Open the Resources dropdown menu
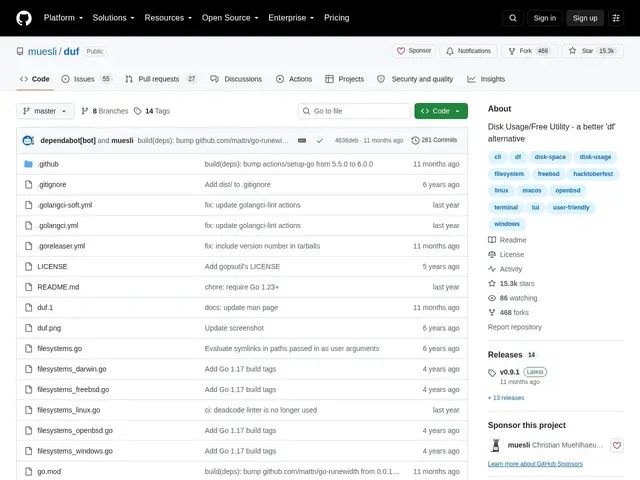 pyautogui.click(x=168, y=18)
